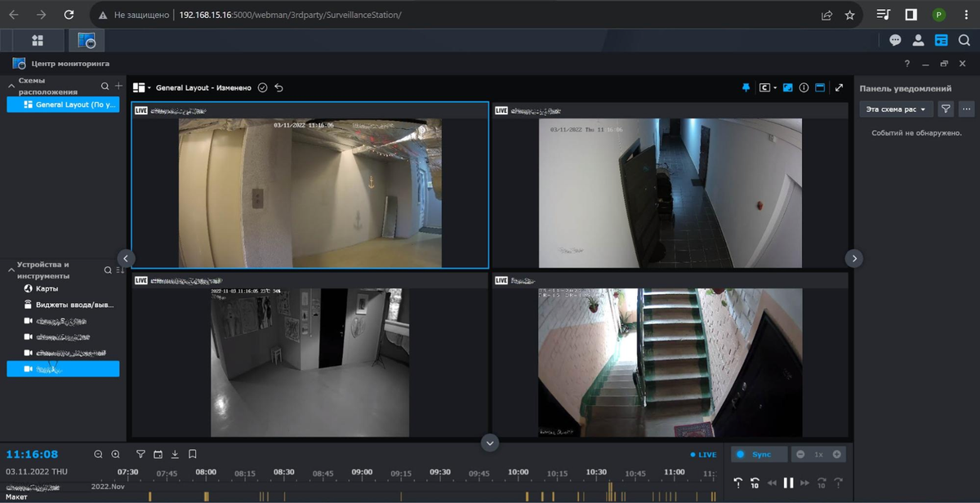Pause playback in the timeline controls

pos(788,483)
